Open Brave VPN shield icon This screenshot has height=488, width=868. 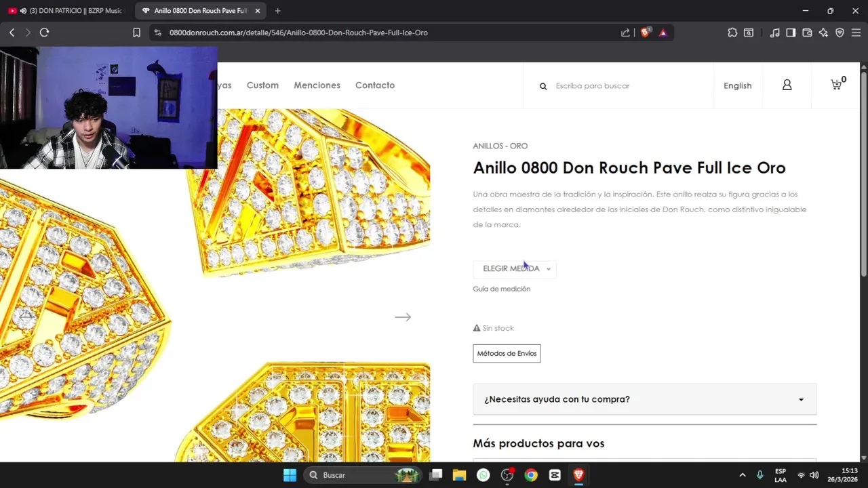[x=840, y=33]
